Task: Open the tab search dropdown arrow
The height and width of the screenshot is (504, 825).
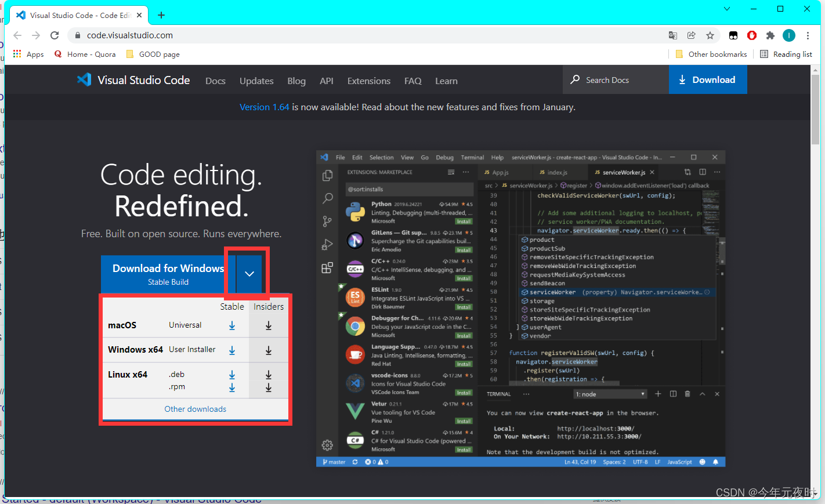Action: point(727,9)
